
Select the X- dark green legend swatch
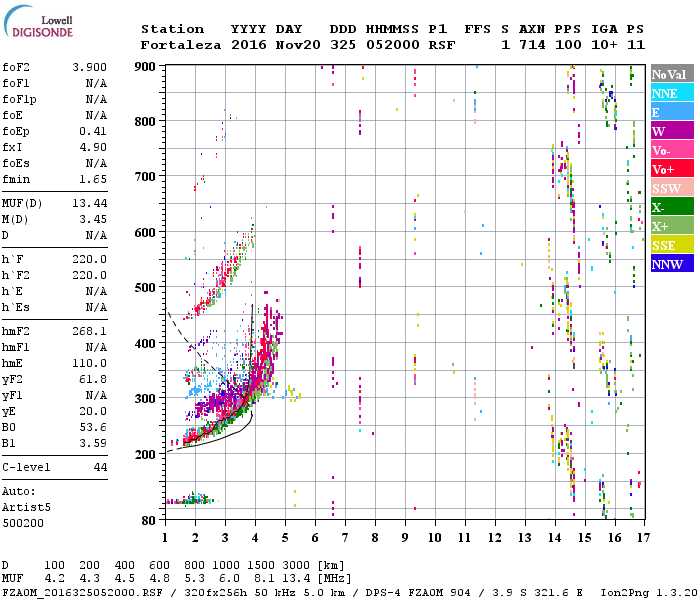click(x=672, y=207)
